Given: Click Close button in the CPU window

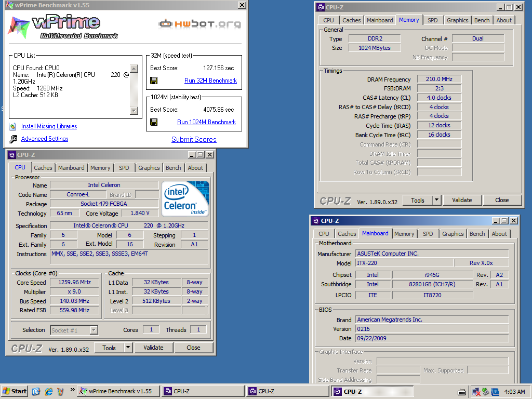Looking at the screenshot, I should (x=193, y=348).
